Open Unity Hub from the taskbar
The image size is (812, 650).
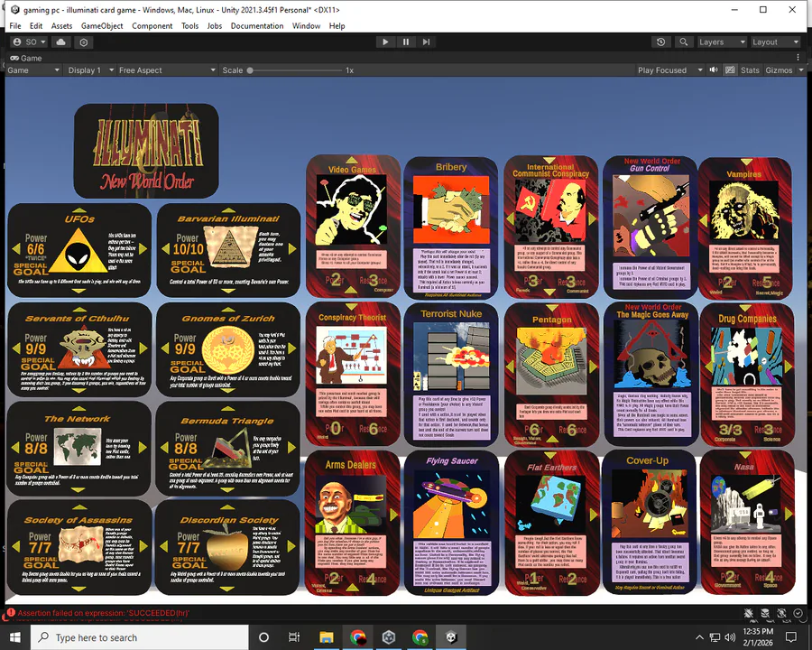[389, 637]
